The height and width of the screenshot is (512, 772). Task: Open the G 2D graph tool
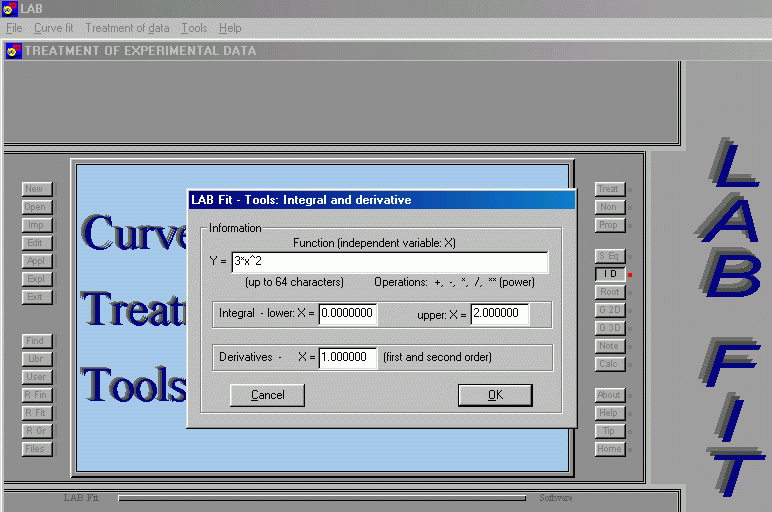click(x=609, y=310)
